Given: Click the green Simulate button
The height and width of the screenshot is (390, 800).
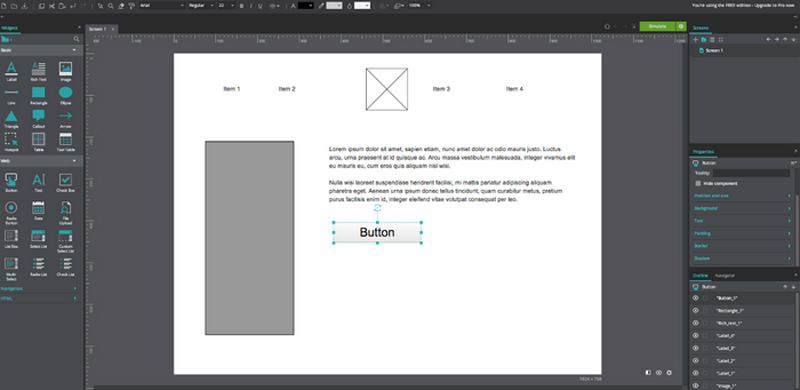Looking at the screenshot, I should point(658,26).
